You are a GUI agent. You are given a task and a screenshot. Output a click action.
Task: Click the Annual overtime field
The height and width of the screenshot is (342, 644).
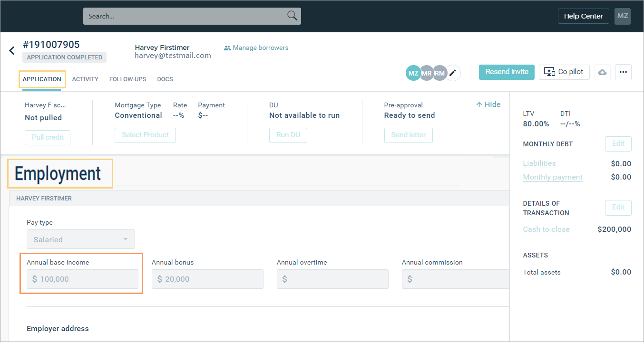pos(332,279)
